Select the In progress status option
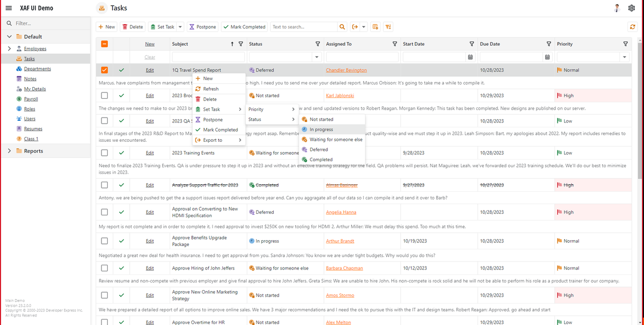 [332, 129]
